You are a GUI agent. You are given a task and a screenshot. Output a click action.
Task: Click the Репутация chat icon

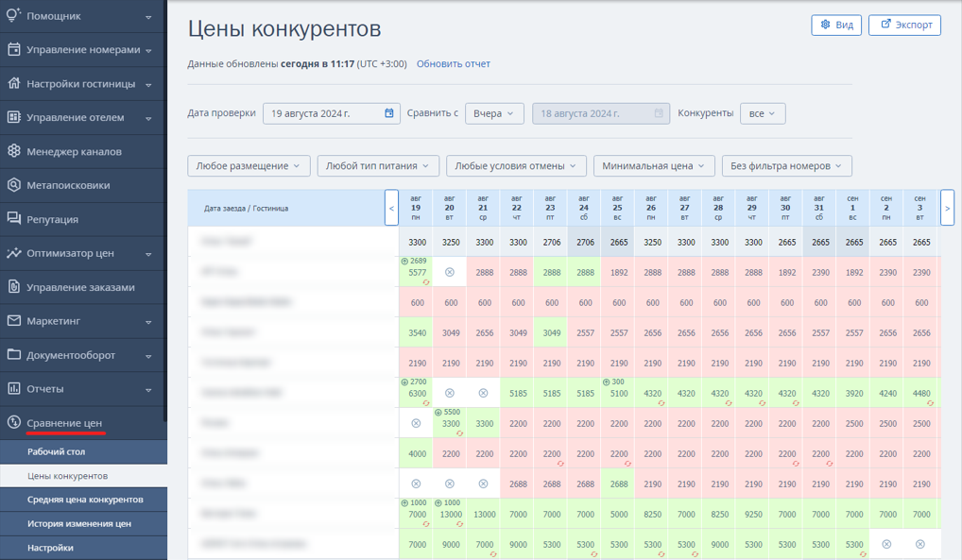tap(13, 218)
